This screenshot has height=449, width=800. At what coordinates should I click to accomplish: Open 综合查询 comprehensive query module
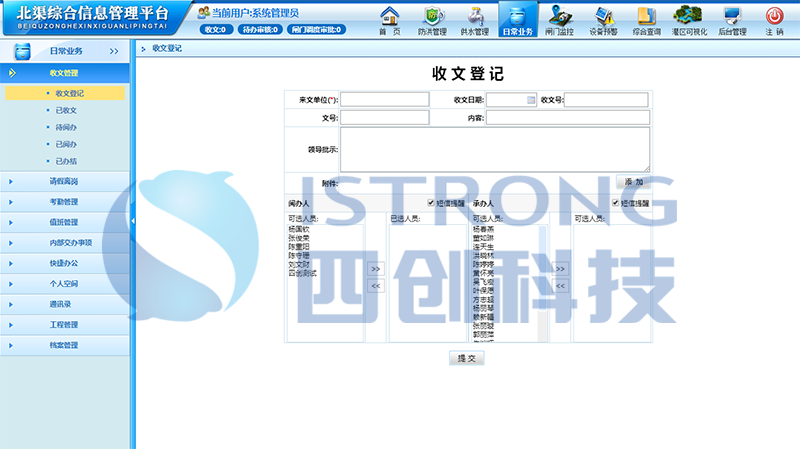tap(647, 19)
